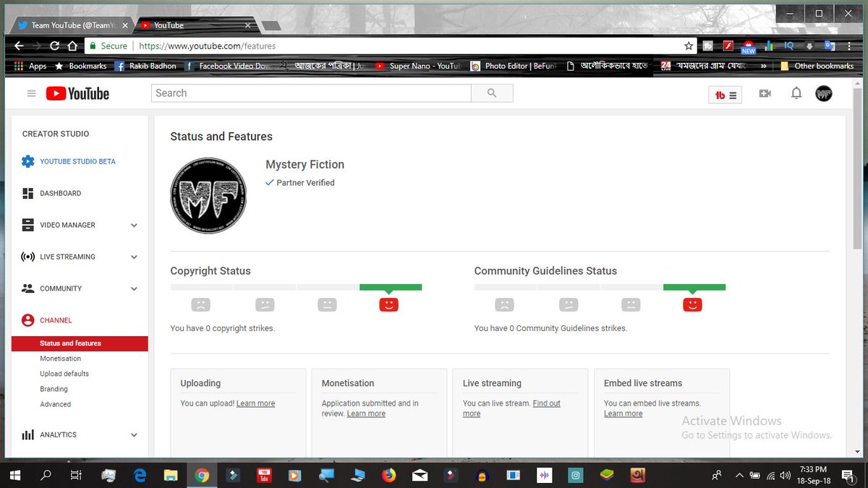Click Learn more under Monetisation
Viewport: 868px width, 488px height.
[x=366, y=414]
